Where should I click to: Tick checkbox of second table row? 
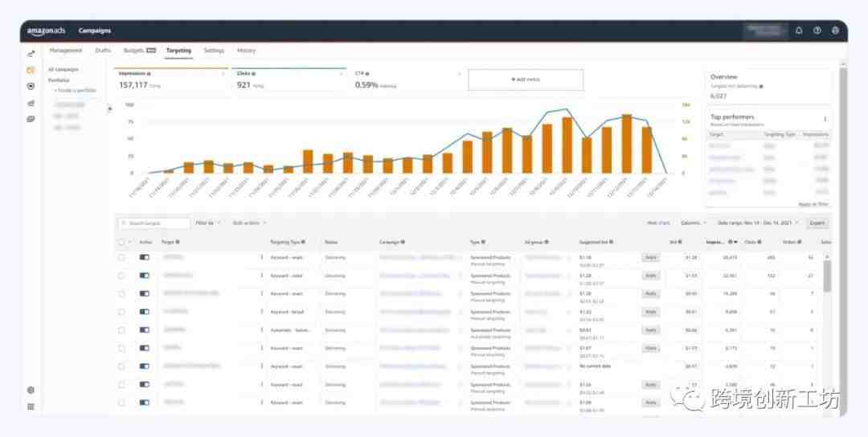121,276
